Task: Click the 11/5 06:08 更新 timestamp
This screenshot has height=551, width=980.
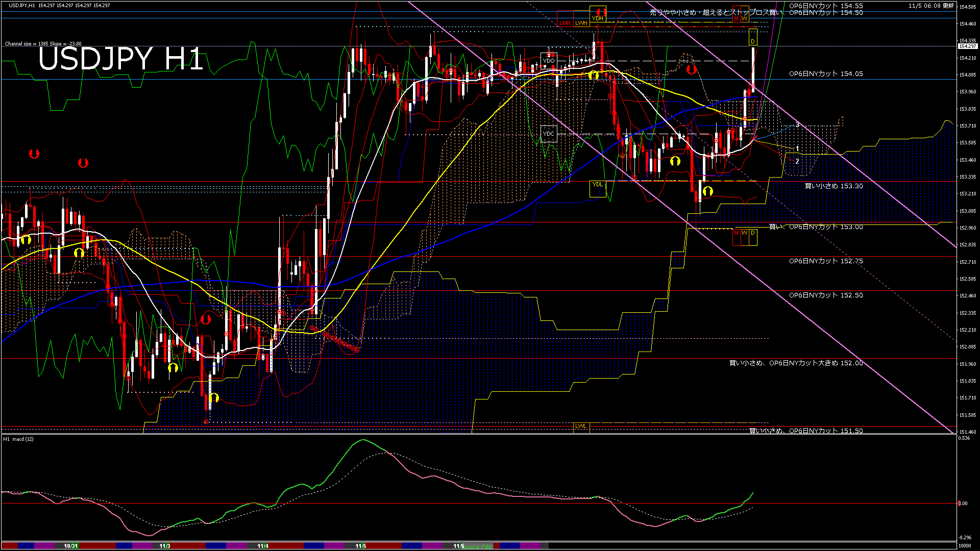Action: coord(931,6)
